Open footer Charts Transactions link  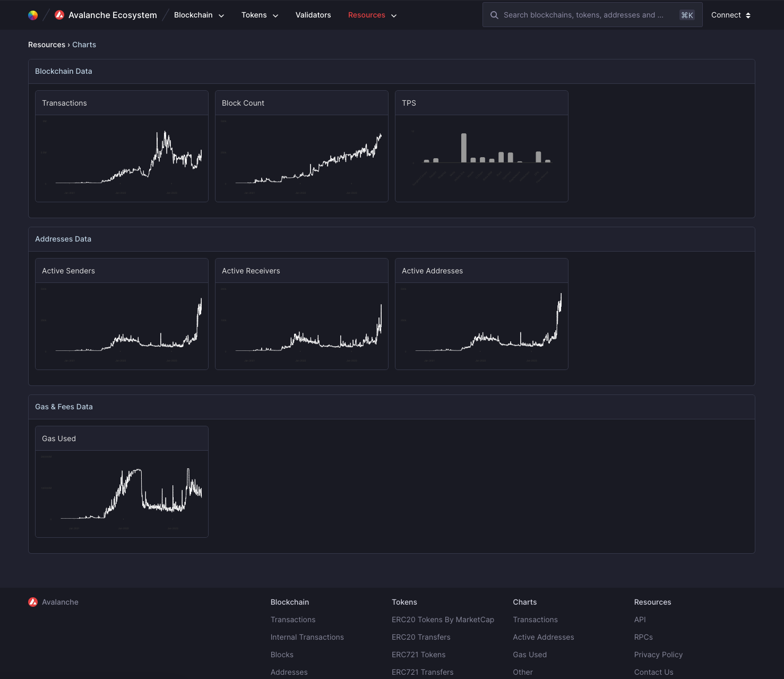tap(535, 620)
